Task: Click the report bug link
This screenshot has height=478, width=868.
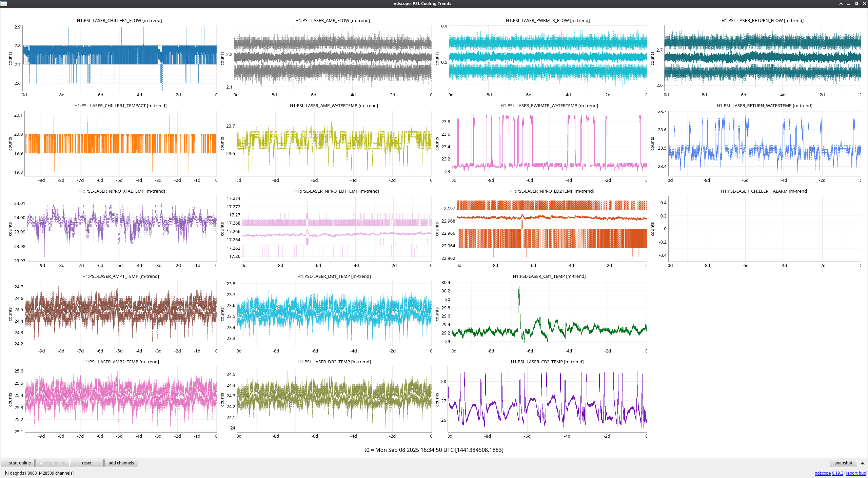Action: [856, 473]
